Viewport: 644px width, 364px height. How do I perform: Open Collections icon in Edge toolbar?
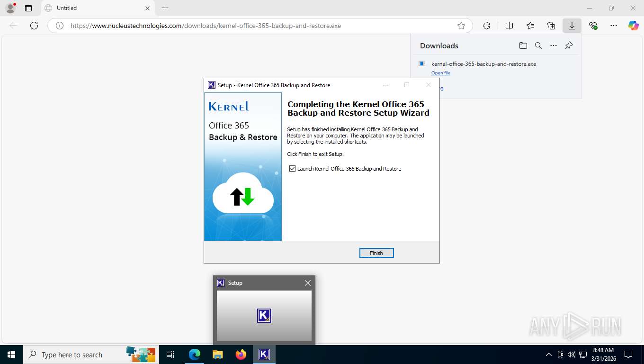pyautogui.click(x=551, y=26)
